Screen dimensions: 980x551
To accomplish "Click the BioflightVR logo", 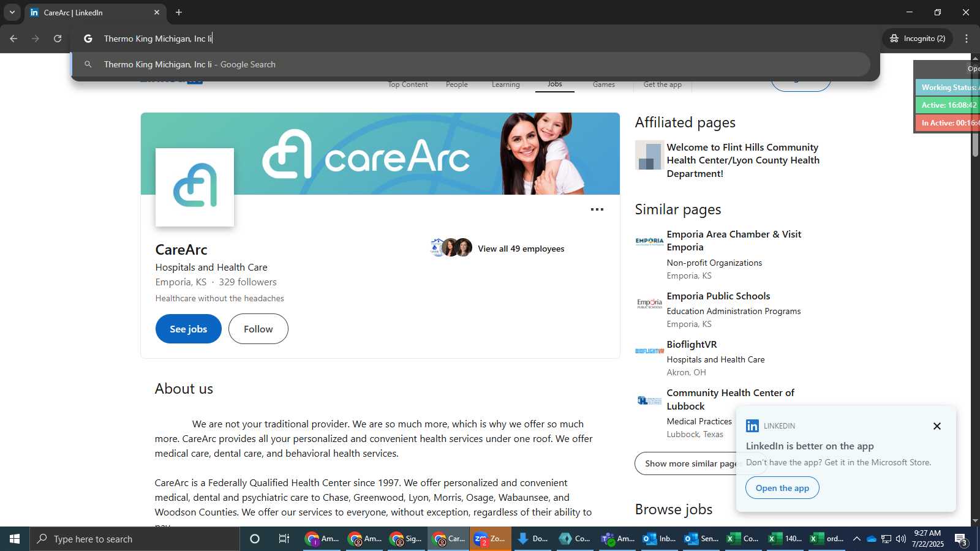I will coord(649,351).
